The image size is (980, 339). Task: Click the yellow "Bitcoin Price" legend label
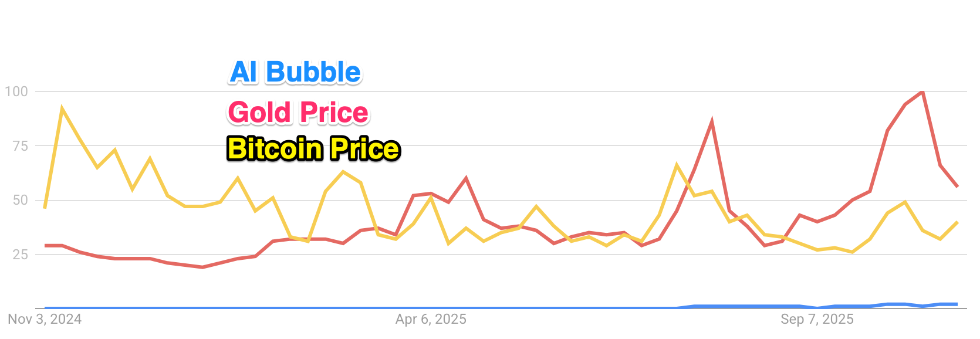pos(313,149)
